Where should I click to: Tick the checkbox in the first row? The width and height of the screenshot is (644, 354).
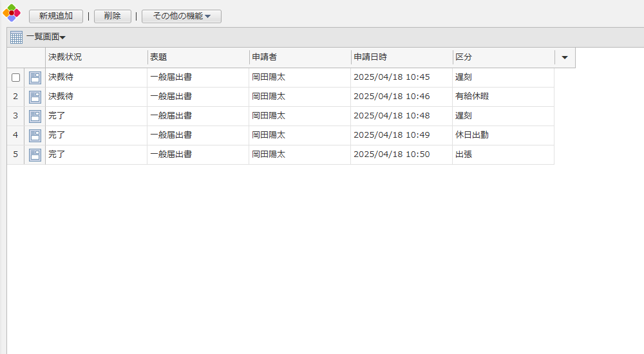(x=15, y=78)
